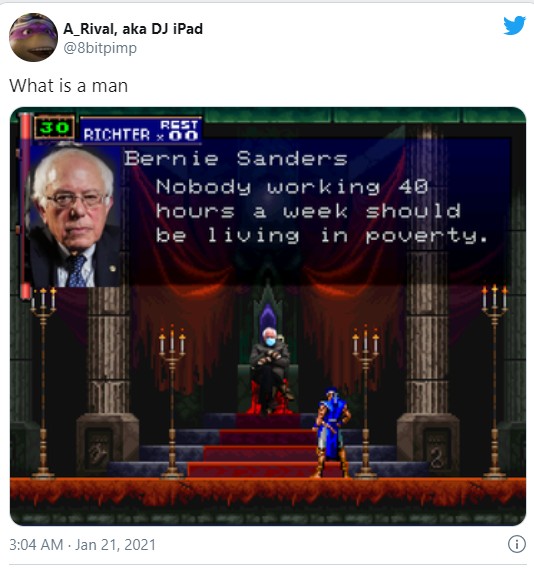This screenshot has height=576, width=534.
Task: Click the masked figure seated on the throne
Action: pos(271,369)
